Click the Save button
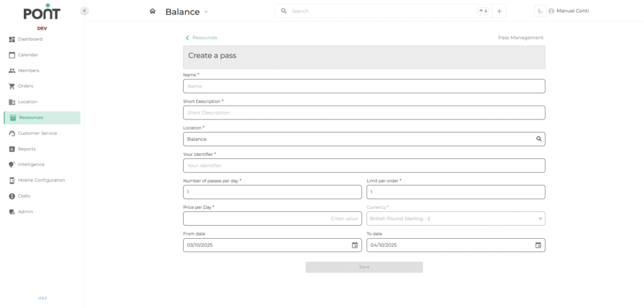 pyautogui.click(x=364, y=267)
